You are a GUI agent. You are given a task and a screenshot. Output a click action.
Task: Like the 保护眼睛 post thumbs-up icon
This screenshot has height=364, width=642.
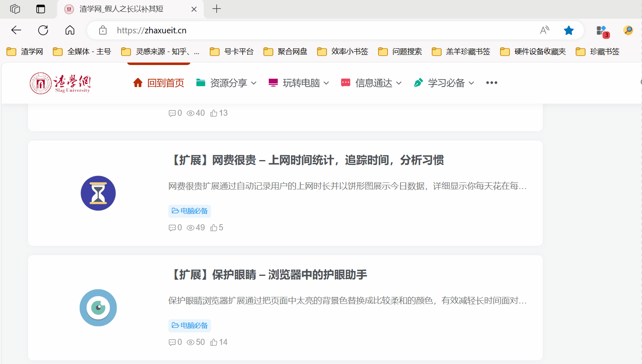213,342
